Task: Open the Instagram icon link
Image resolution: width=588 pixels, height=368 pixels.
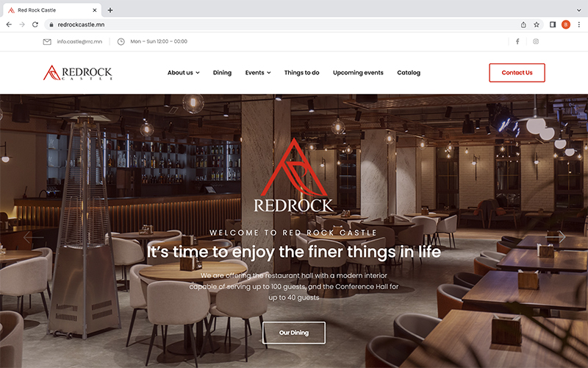Action: pyautogui.click(x=536, y=41)
